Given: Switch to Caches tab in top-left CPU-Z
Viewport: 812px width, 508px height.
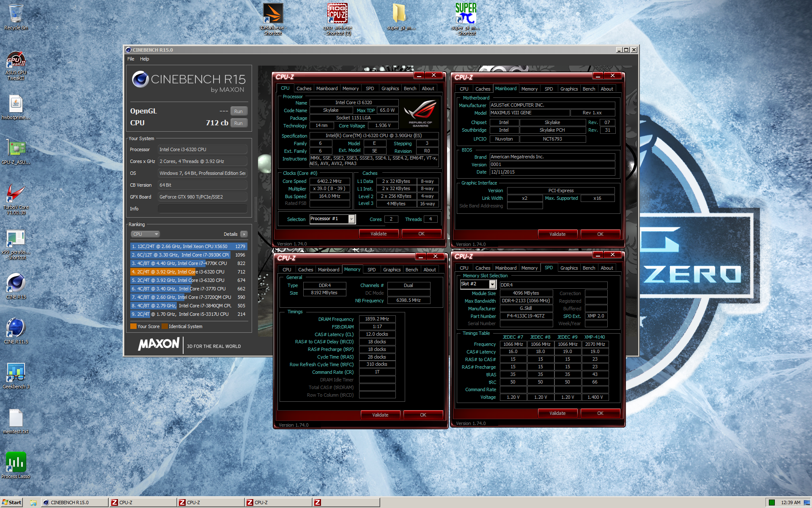Looking at the screenshot, I should point(304,88).
